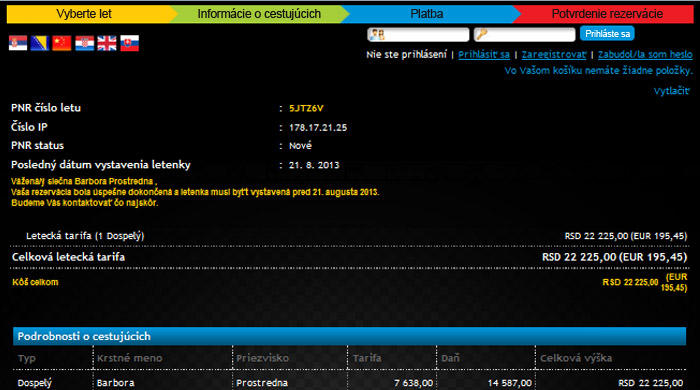Focus the username input field
700x390 pixels.
tap(418, 34)
